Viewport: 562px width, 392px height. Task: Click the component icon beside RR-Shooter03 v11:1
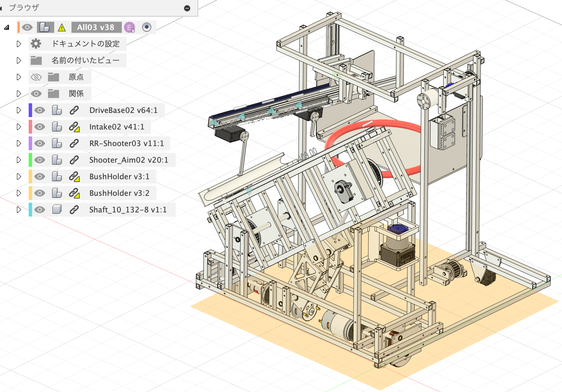[x=57, y=143]
